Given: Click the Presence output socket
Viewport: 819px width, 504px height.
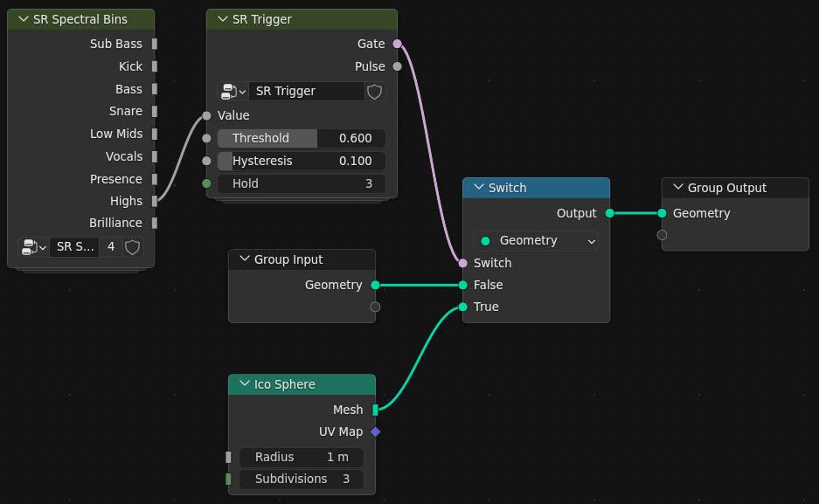Looking at the screenshot, I should 155,179.
